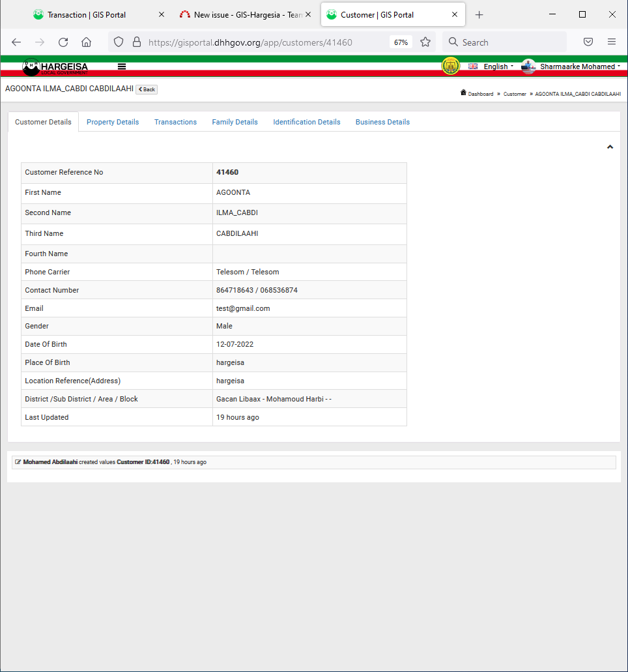Open the Family Details tab
This screenshot has height=672, width=628.
235,122
